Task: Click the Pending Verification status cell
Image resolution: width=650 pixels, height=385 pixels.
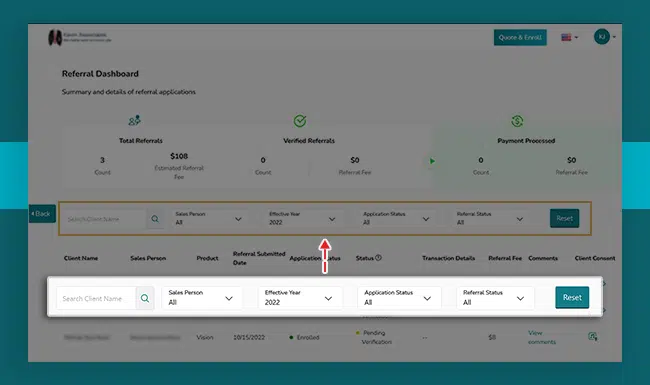Action: click(374, 337)
